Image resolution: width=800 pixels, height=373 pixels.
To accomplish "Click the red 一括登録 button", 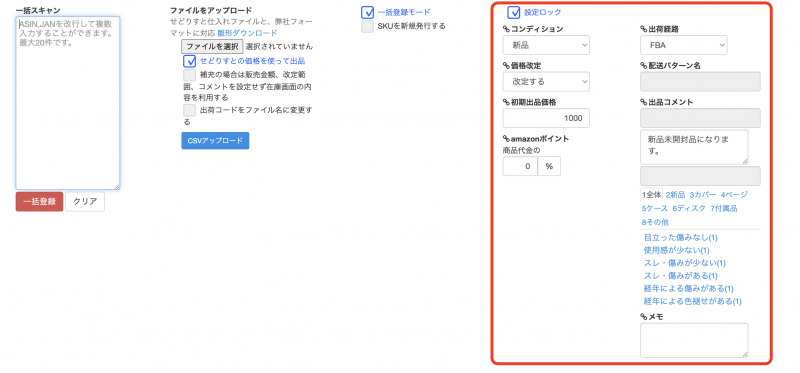I will pos(39,202).
